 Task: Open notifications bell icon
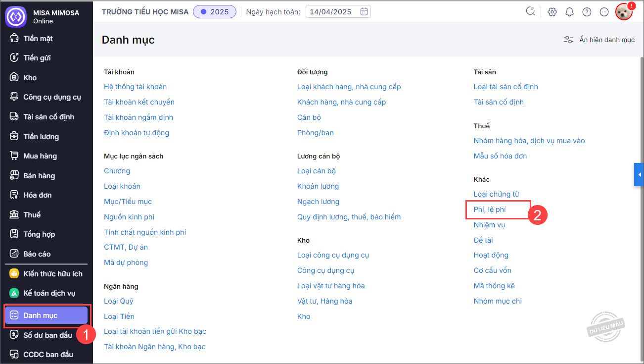pos(569,12)
